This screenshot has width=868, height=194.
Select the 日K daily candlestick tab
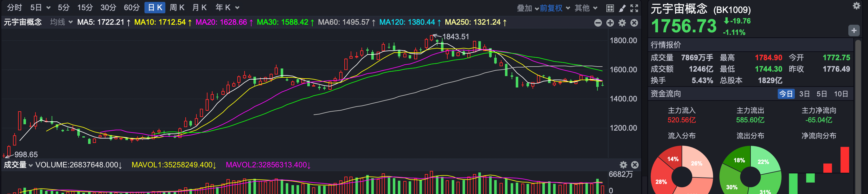(155, 7)
